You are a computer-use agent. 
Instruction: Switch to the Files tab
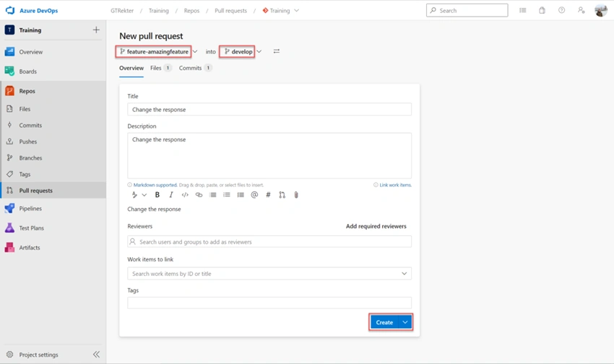(161, 68)
